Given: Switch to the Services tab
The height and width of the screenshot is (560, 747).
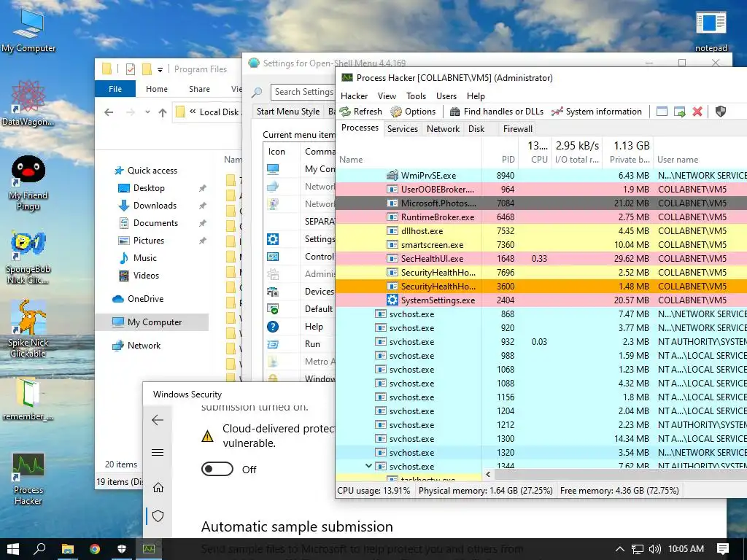Looking at the screenshot, I should tap(403, 129).
